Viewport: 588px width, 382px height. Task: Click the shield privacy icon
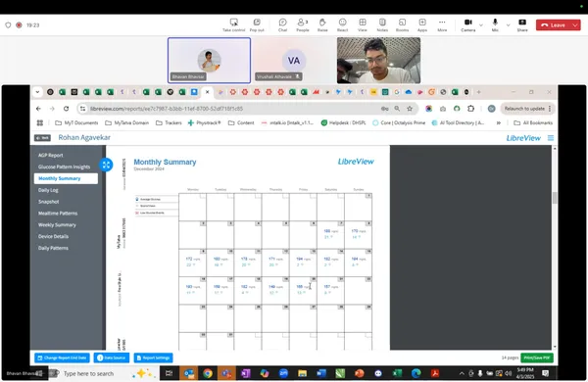click(x=8, y=25)
